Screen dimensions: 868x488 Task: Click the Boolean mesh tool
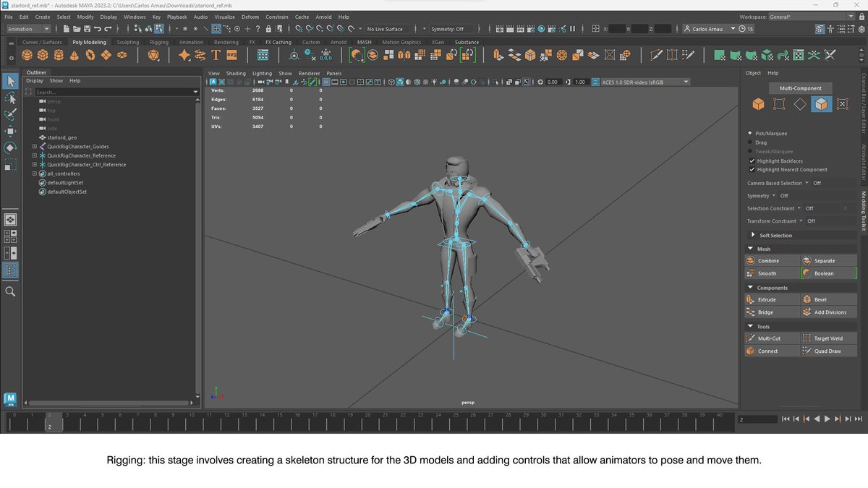click(x=828, y=273)
